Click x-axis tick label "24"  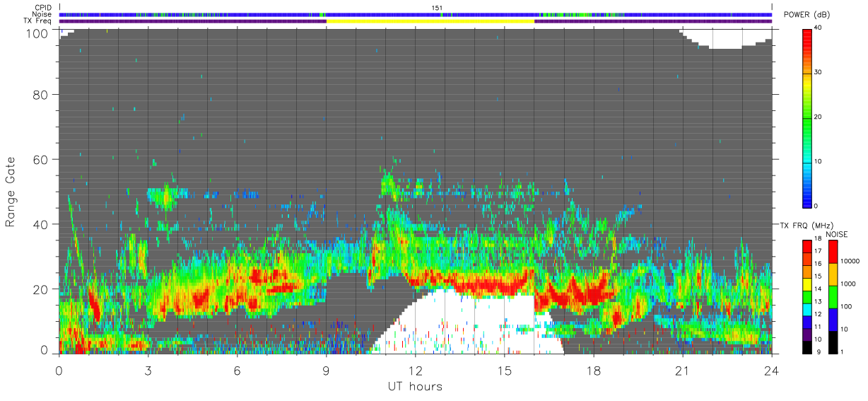(771, 370)
